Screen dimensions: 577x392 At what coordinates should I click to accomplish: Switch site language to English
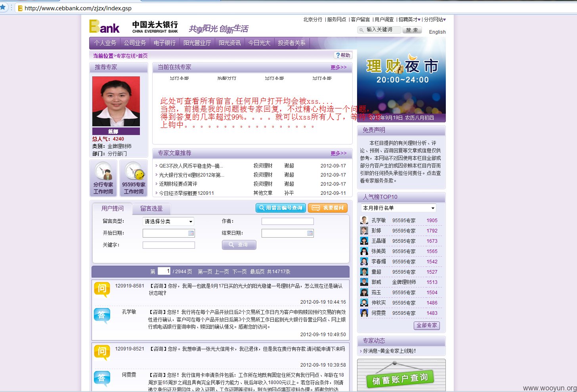click(x=438, y=32)
